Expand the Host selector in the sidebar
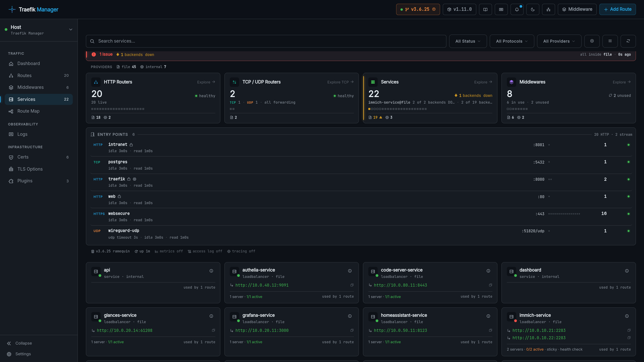 [39, 30]
